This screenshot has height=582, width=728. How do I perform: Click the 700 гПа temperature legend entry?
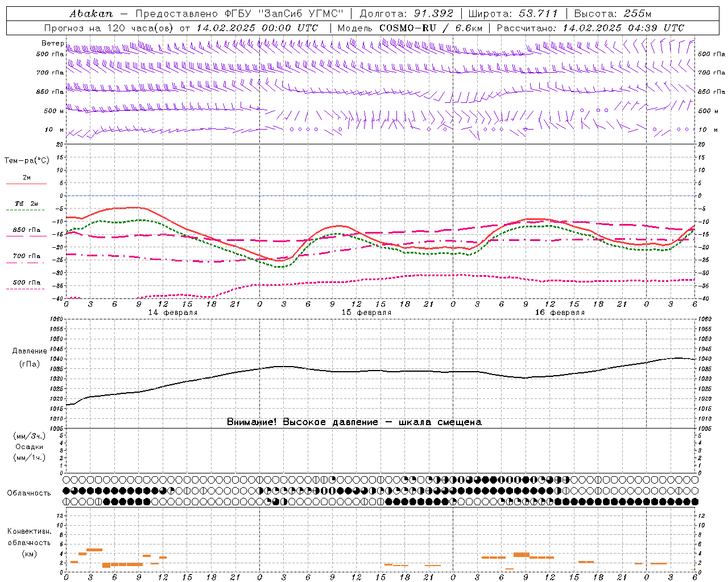tap(26, 256)
